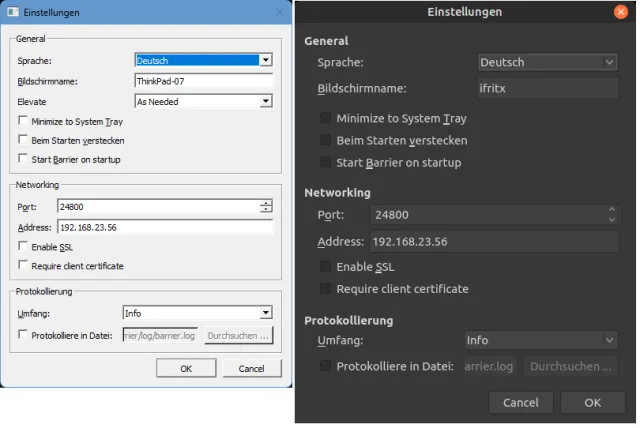Click log file path field in light window
The width and height of the screenshot is (640, 428).
tap(160, 335)
